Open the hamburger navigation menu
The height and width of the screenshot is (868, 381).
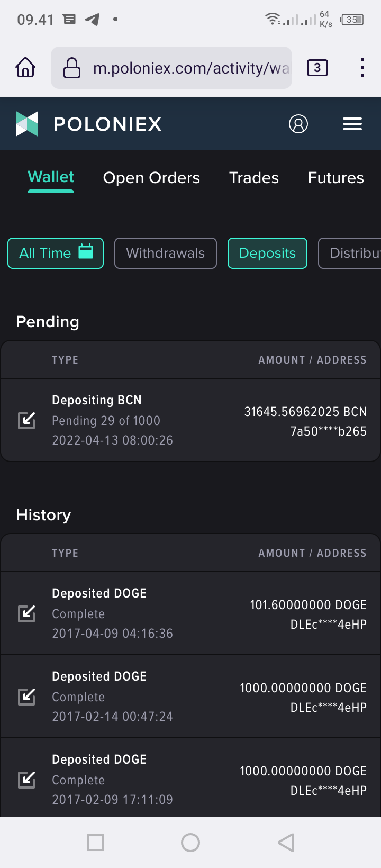click(x=352, y=124)
